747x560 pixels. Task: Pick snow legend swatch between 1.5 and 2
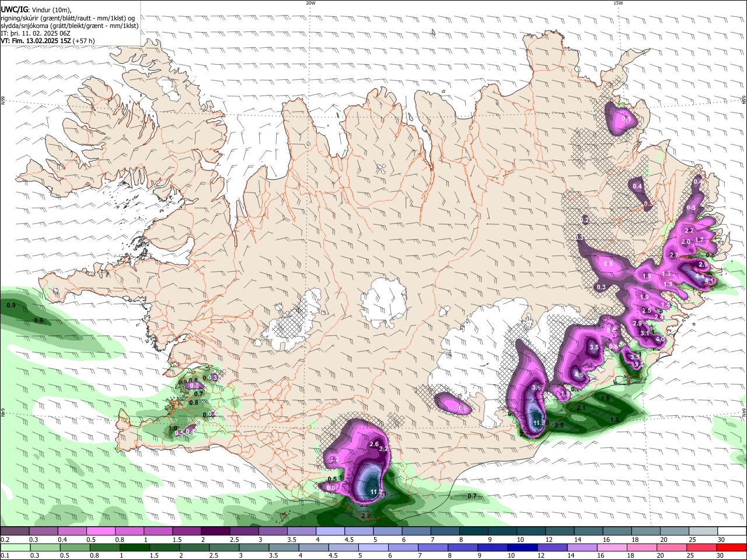tap(187, 531)
